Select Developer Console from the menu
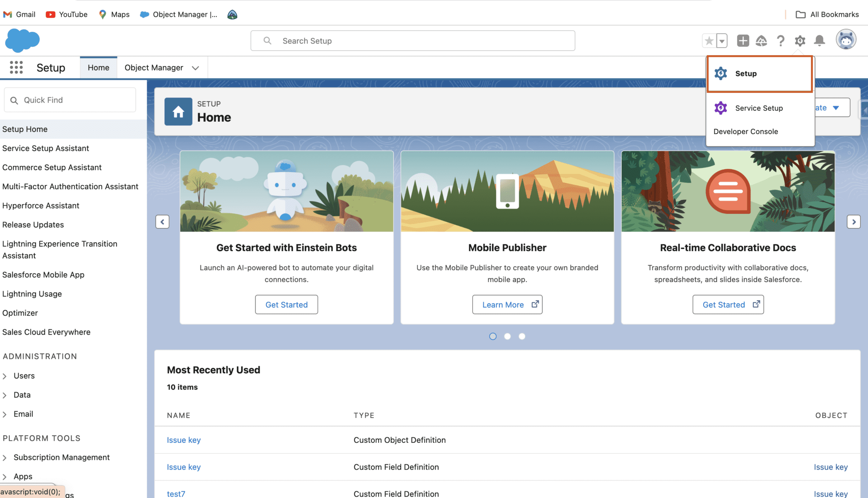This screenshot has width=868, height=498. [x=746, y=131]
